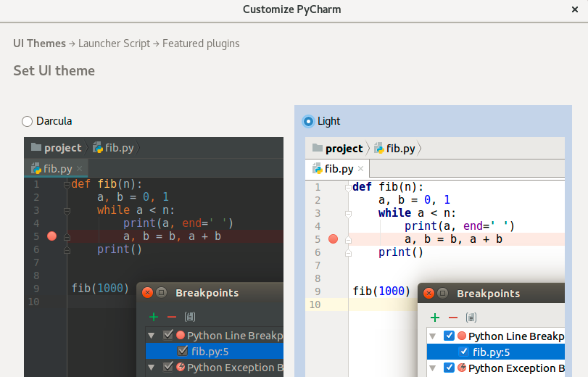This screenshot has height=377, width=588.
Task: Click the Launcher Script breadcrumb step
Action: pos(114,43)
